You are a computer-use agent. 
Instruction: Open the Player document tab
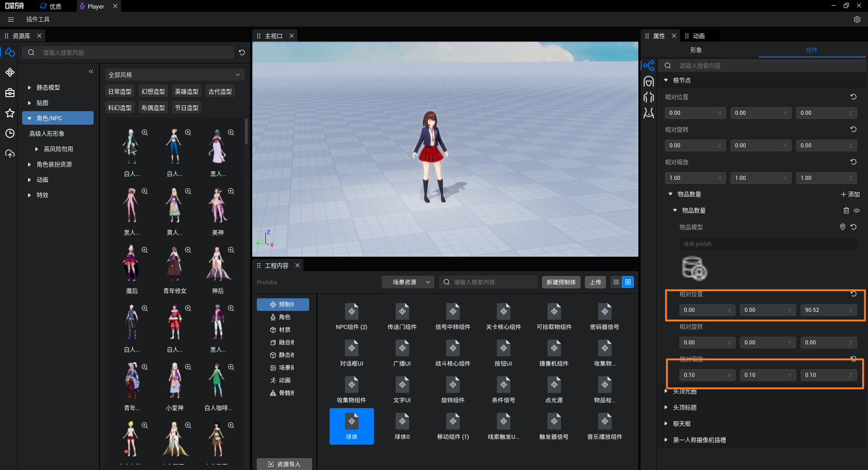click(x=96, y=6)
